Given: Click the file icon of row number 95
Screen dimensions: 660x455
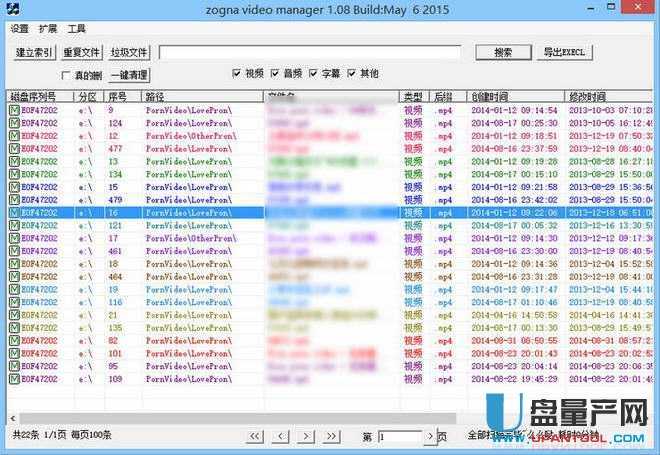Looking at the screenshot, I should click(x=14, y=366).
